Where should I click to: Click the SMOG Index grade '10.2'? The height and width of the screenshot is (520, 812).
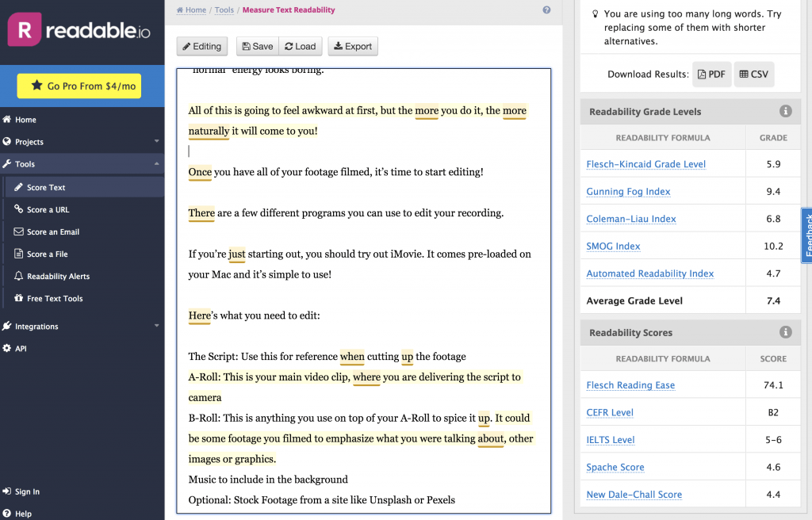[773, 246]
